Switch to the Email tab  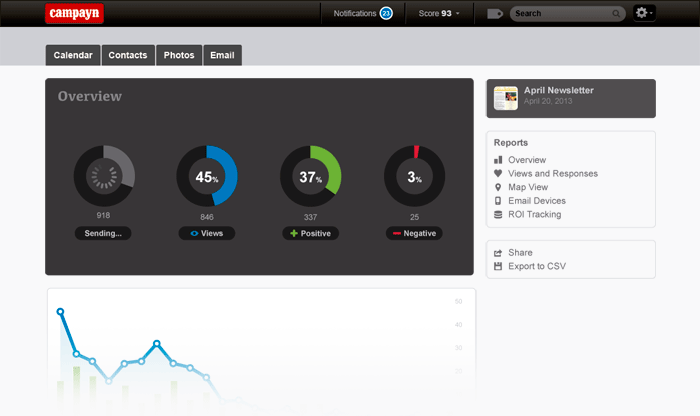tap(222, 55)
